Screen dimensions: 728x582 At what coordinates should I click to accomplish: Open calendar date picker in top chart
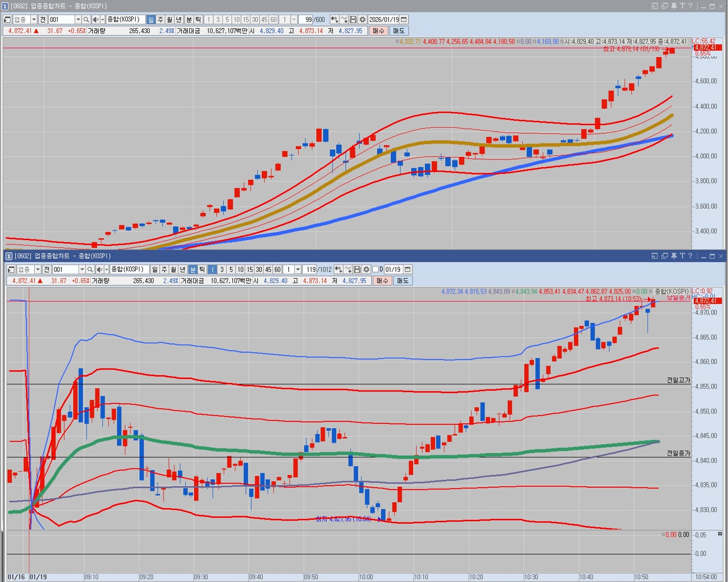404,19
